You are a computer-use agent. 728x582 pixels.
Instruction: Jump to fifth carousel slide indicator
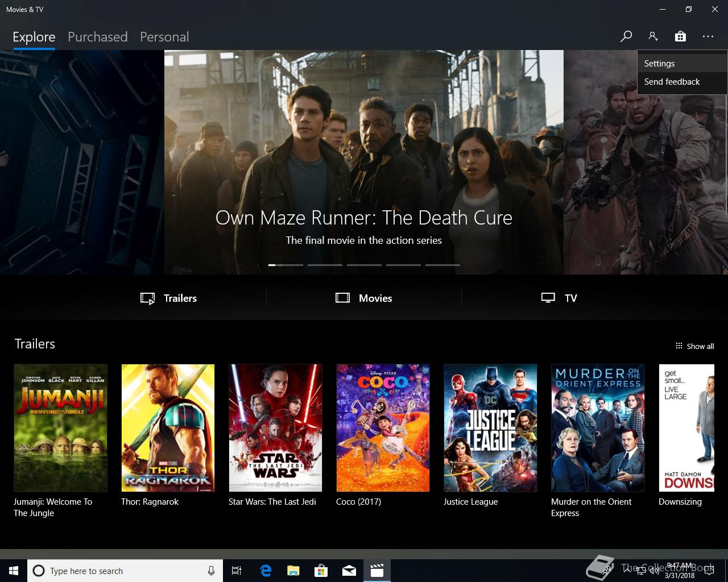(x=442, y=265)
